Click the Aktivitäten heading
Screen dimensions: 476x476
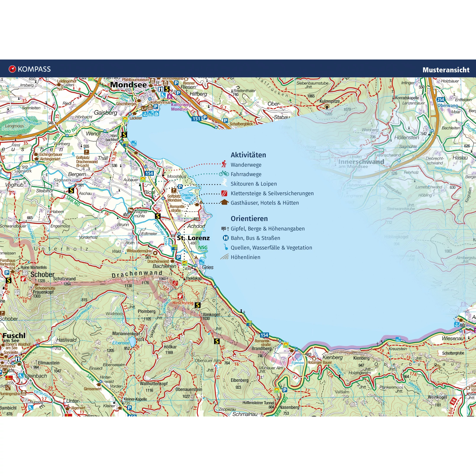(248, 155)
